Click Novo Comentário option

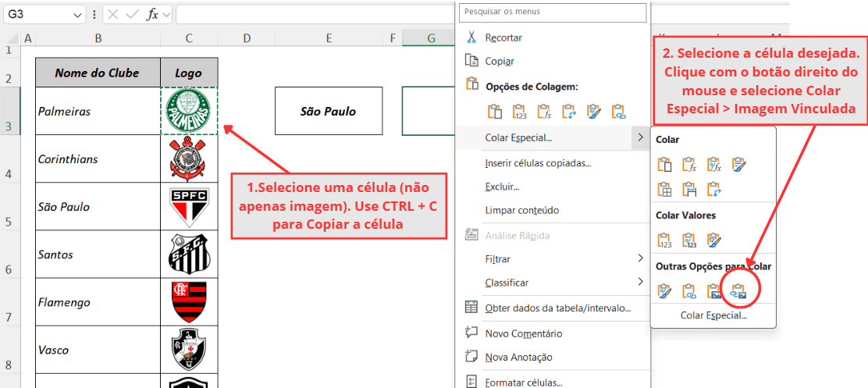tap(523, 333)
